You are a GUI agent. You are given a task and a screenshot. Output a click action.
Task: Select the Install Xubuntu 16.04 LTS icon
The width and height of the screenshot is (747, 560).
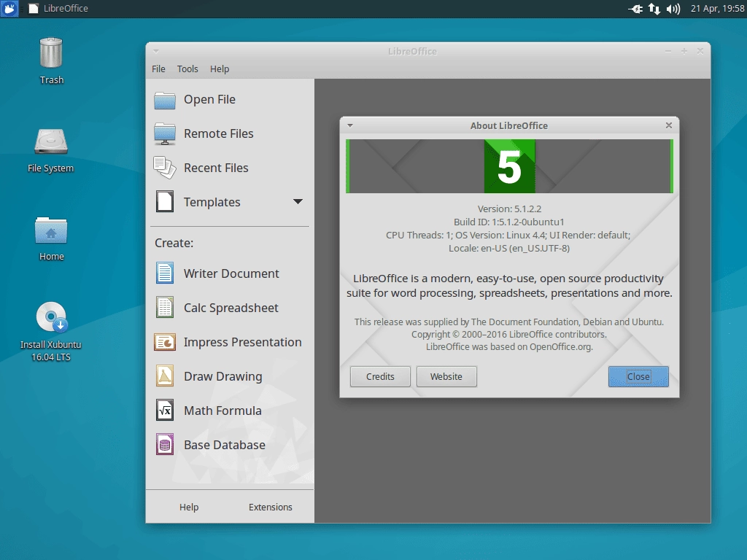pos(52,316)
